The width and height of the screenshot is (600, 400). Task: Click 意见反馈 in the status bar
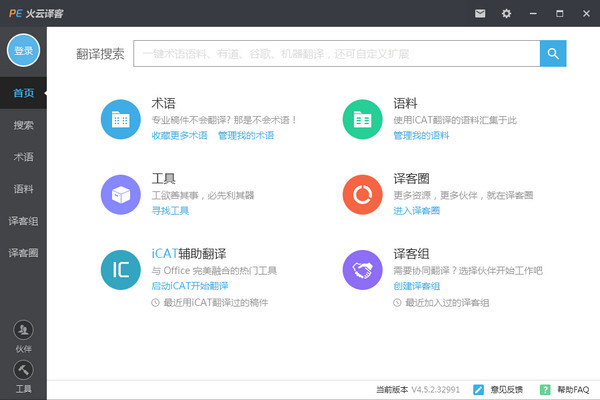(502, 389)
